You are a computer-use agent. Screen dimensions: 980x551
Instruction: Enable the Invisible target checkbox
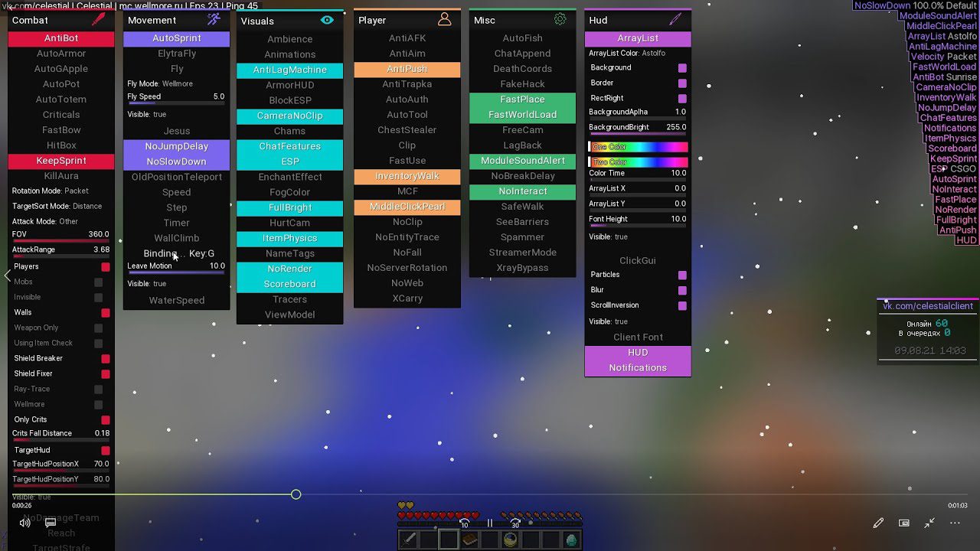(98, 298)
